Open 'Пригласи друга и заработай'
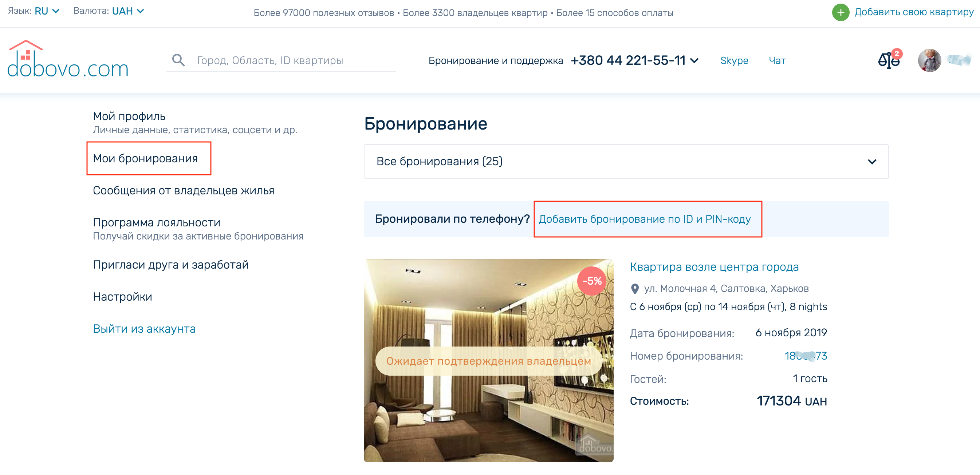980x475 pixels. point(170,264)
